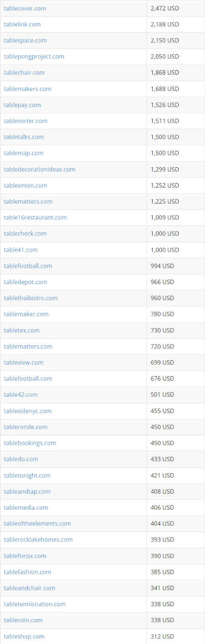Select table42.com domain link

coord(20,394)
